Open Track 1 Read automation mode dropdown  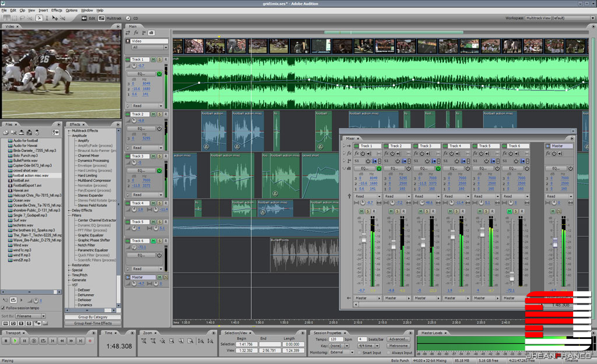pos(160,105)
